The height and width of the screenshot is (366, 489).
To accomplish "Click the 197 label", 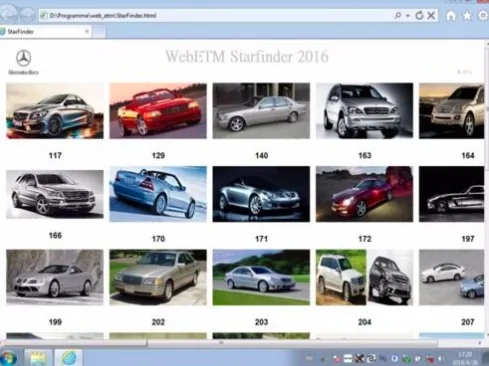I will coord(468,239).
